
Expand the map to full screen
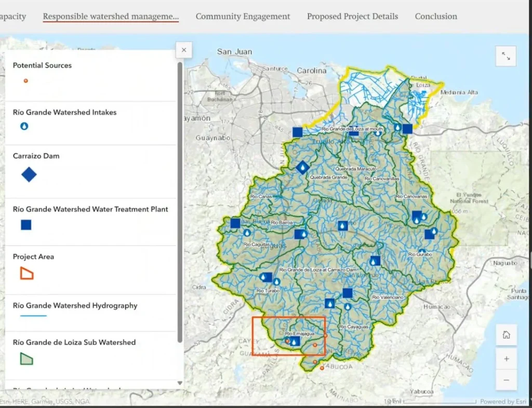pos(506,57)
